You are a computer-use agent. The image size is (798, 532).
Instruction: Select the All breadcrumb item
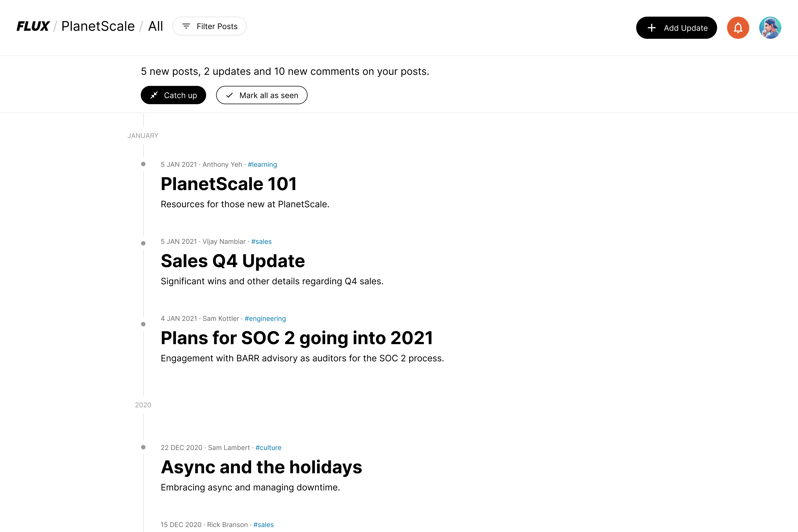point(155,26)
